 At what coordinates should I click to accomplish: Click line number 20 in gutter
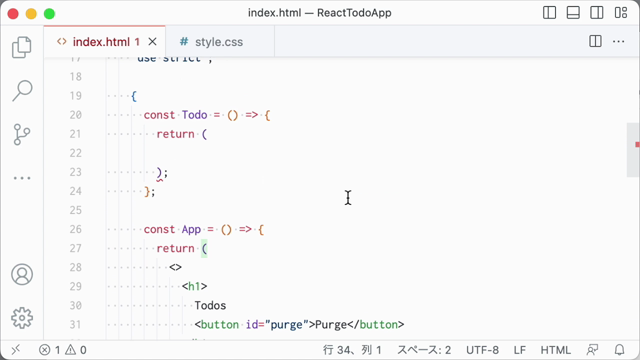tap(76, 115)
